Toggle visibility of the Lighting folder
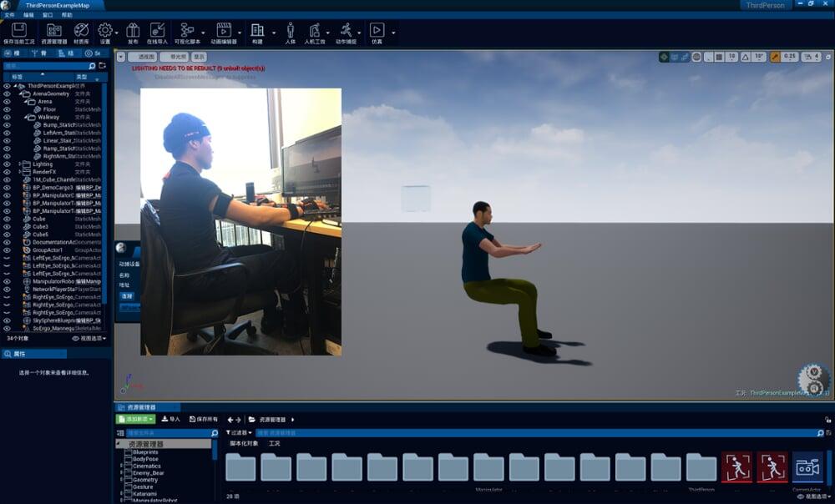The image size is (835, 504). click(x=7, y=164)
